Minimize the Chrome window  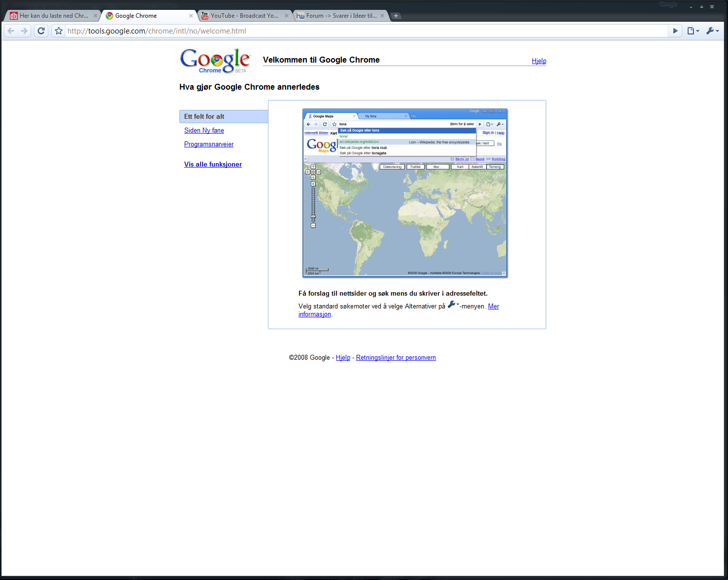click(x=691, y=7)
